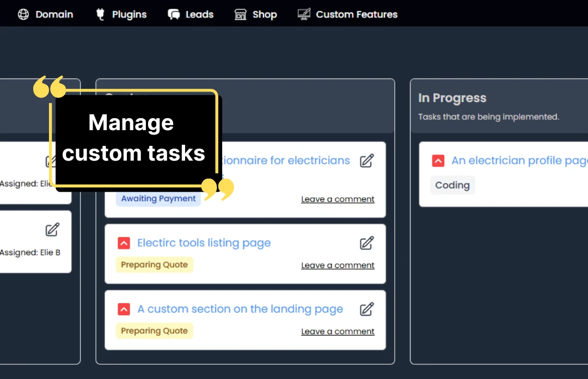Open An electrician profile page task
Image resolution: width=588 pixels, height=379 pixels.
pyautogui.click(x=520, y=161)
